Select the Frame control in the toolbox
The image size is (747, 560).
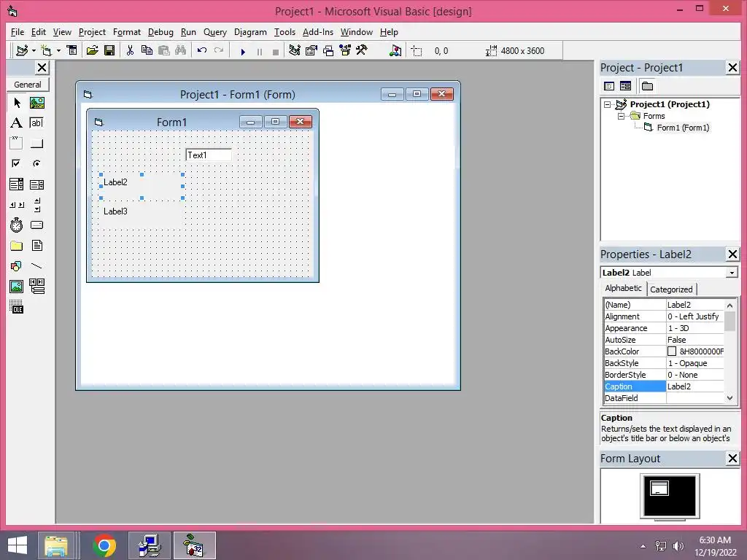coord(17,143)
